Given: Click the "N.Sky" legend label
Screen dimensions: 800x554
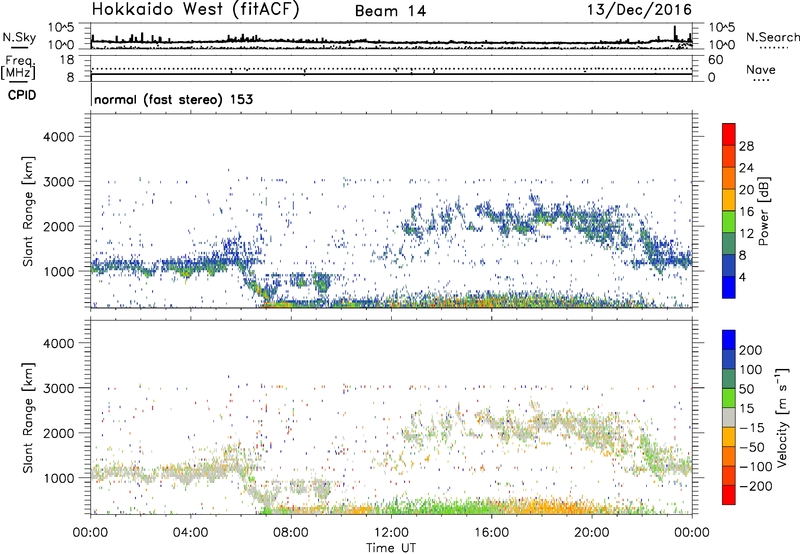Looking at the screenshot, I should (19, 37).
